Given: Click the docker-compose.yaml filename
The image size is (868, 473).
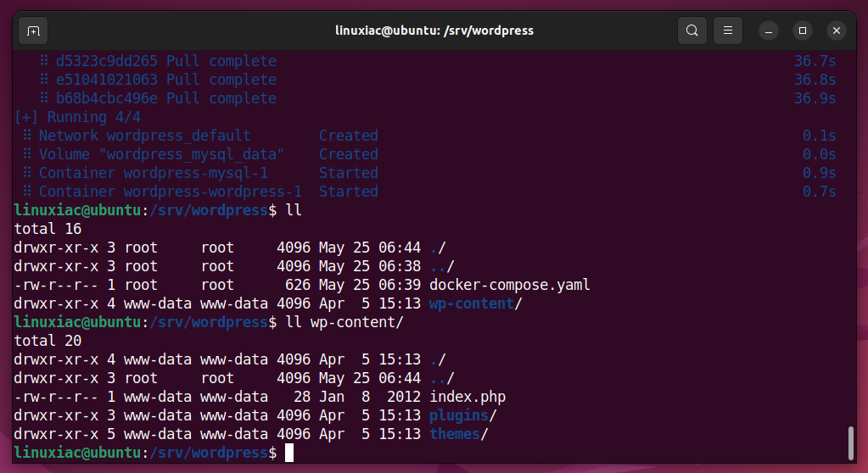Looking at the screenshot, I should tap(509, 285).
